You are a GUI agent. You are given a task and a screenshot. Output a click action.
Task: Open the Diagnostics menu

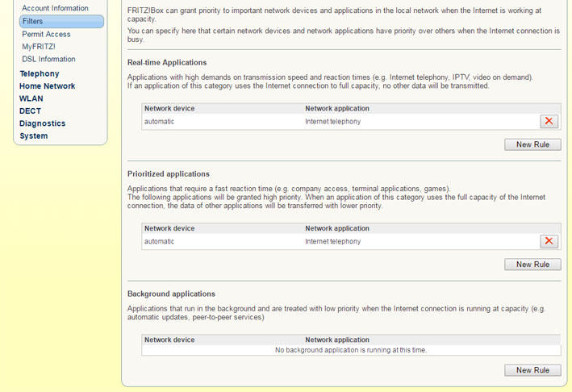click(x=42, y=123)
